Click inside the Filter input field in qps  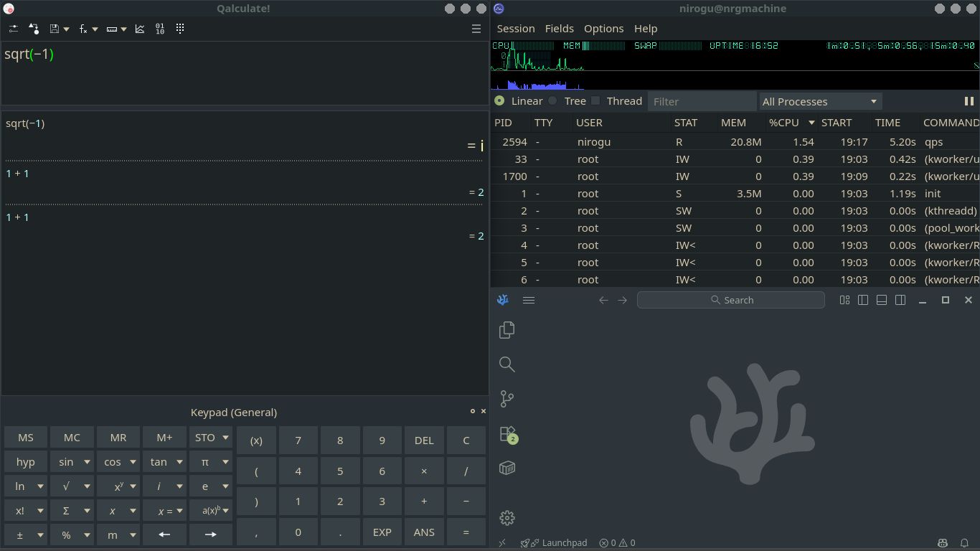pyautogui.click(x=702, y=100)
